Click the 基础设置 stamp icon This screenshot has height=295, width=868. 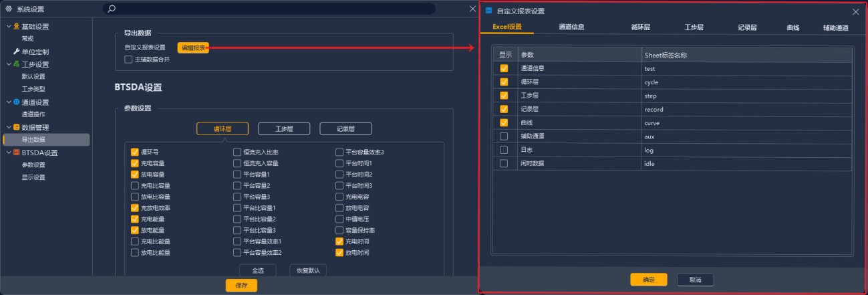pos(17,27)
